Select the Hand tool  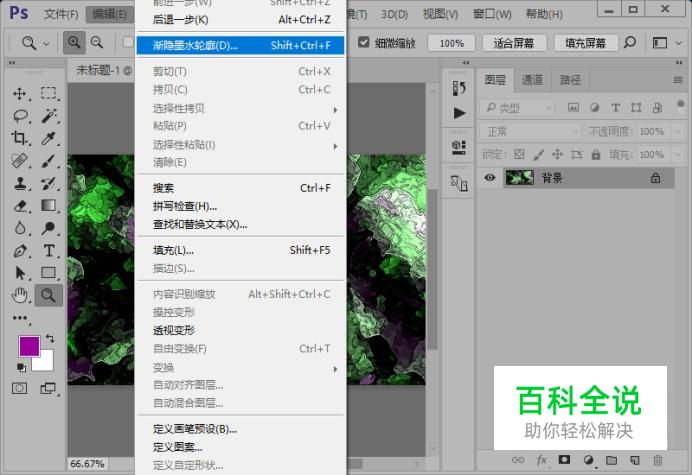(x=20, y=295)
